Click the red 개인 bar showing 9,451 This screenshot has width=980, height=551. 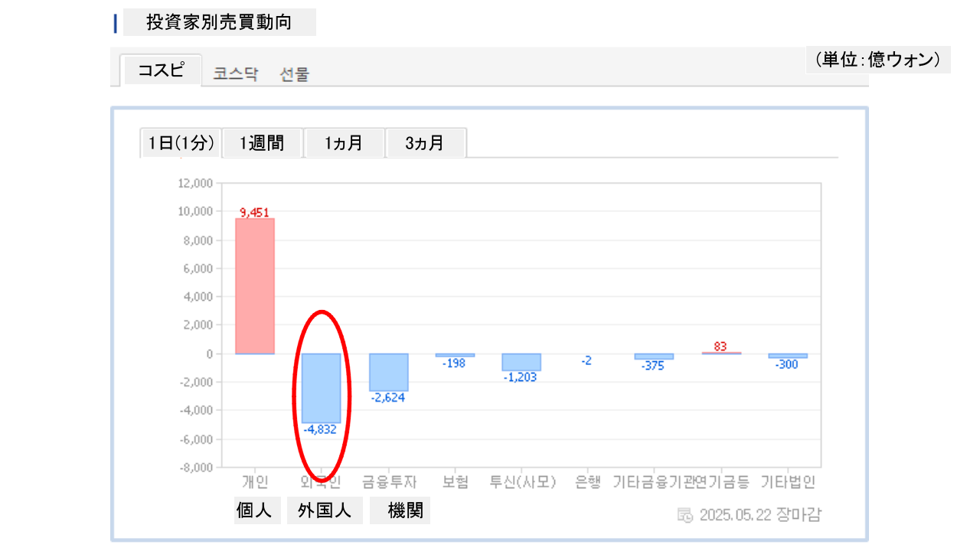pos(255,285)
